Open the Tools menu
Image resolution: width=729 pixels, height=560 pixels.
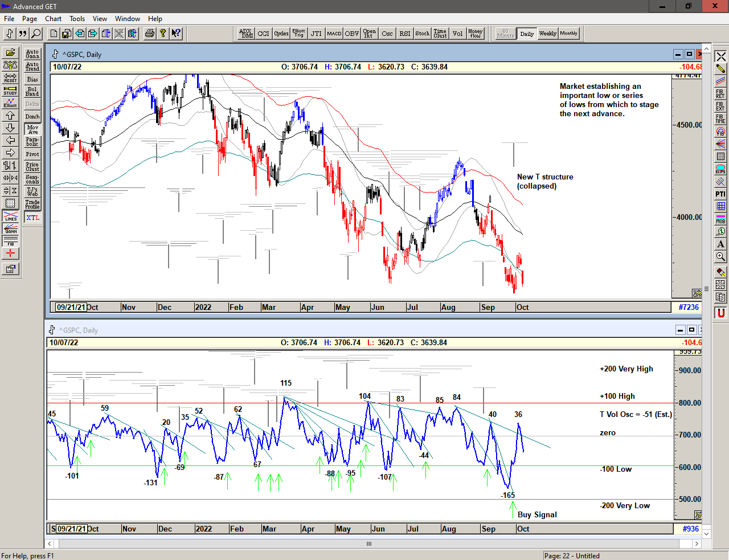(77, 19)
